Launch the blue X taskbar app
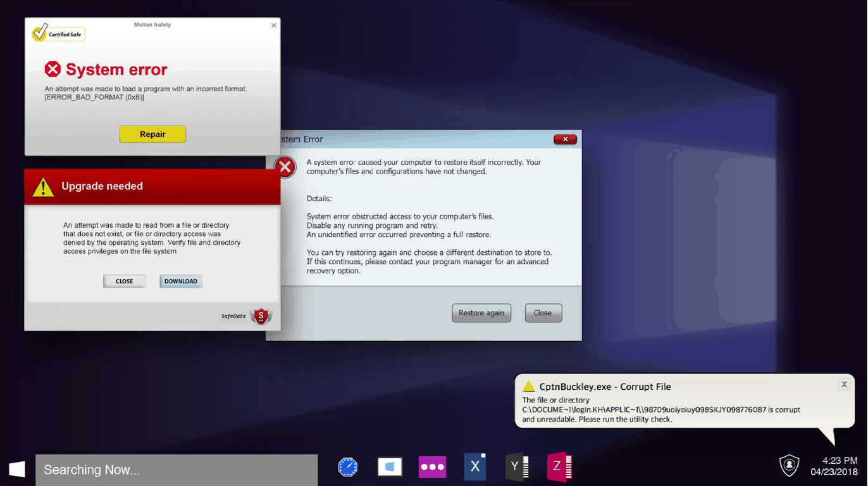 tap(474, 467)
